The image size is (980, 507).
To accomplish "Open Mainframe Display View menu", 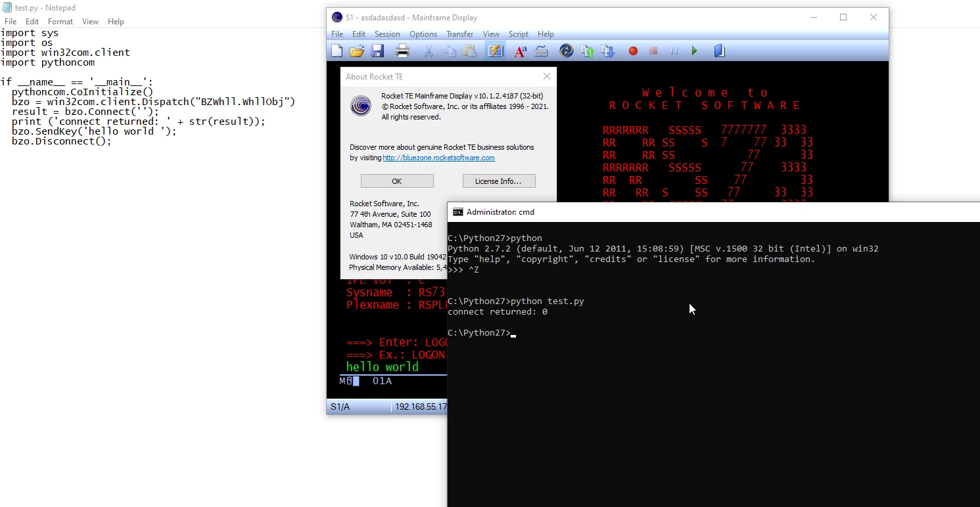I will (x=491, y=34).
